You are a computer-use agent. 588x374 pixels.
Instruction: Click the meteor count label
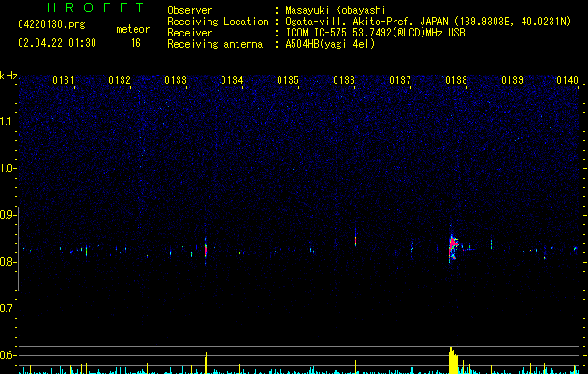pyautogui.click(x=133, y=29)
